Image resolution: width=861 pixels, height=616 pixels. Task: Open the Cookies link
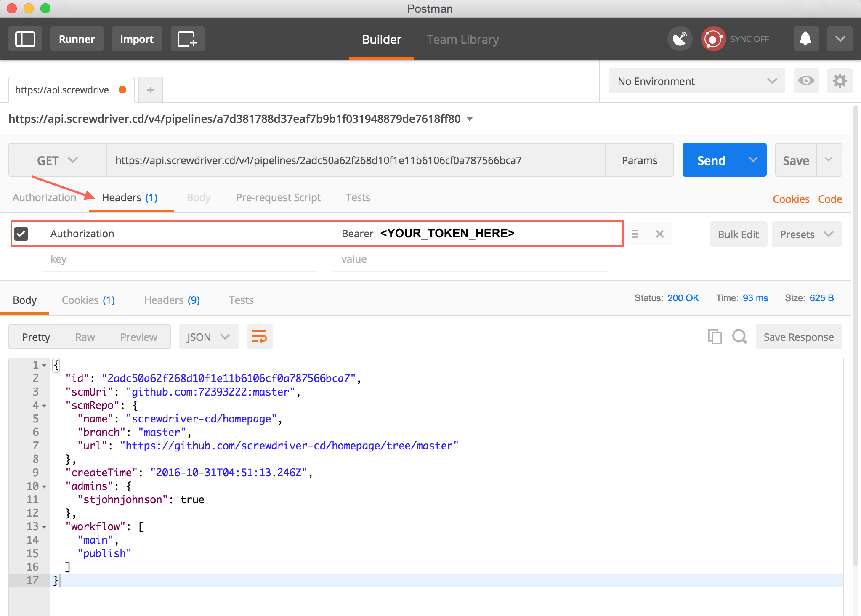(791, 199)
